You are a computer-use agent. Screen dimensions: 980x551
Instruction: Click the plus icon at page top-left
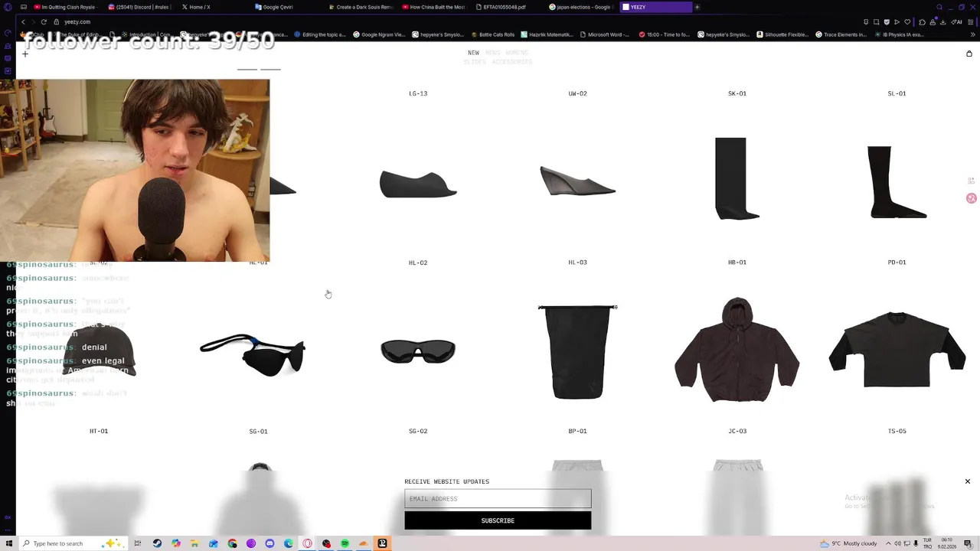pyautogui.click(x=25, y=54)
